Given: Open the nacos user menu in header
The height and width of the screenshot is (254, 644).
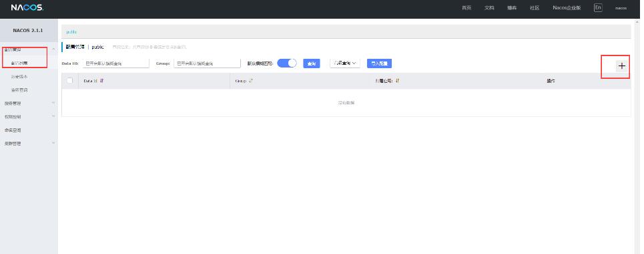Looking at the screenshot, I should tap(621, 8).
